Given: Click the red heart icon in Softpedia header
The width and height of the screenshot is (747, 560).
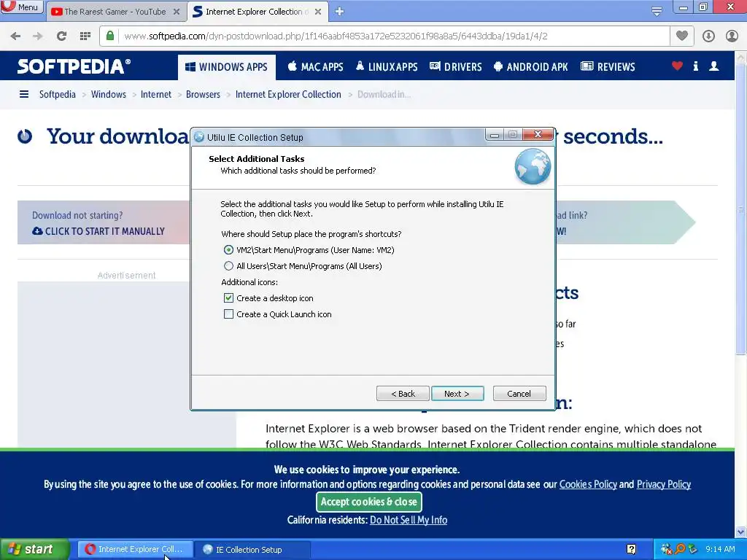Looking at the screenshot, I should click(x=677, y=66).
